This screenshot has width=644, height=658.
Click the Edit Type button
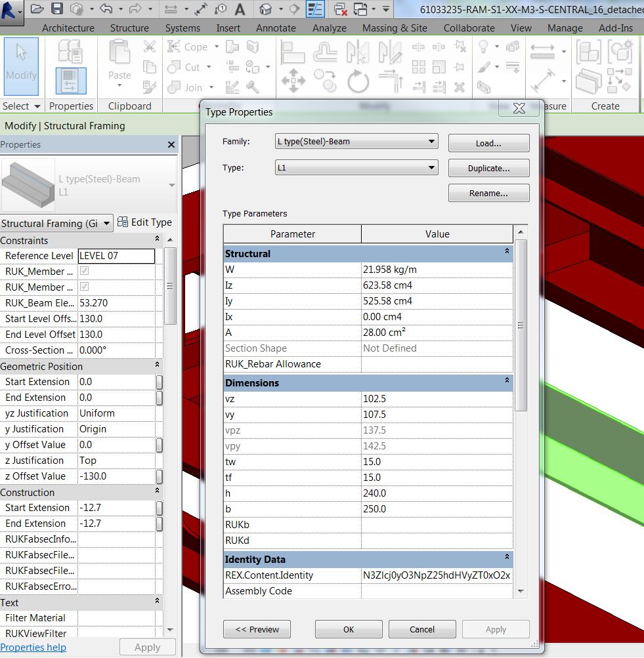pos(144,222)
